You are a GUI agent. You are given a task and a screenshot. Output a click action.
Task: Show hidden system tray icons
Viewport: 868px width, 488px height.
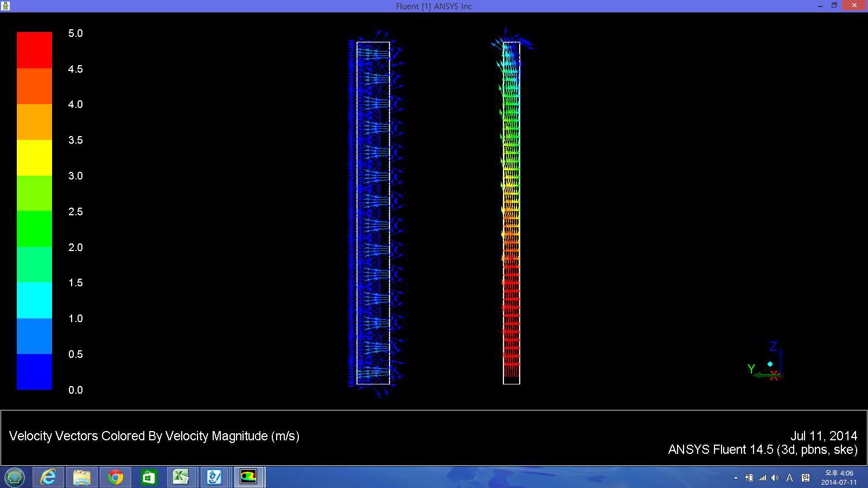pyautogui.click(x=736, y=478)
